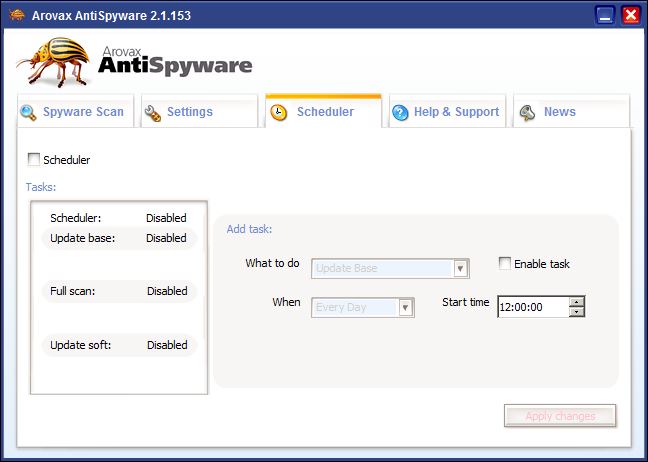Viewport: 648px width, 462px height.
Task: Increase start time with up arrow
Action: [576, 302]
